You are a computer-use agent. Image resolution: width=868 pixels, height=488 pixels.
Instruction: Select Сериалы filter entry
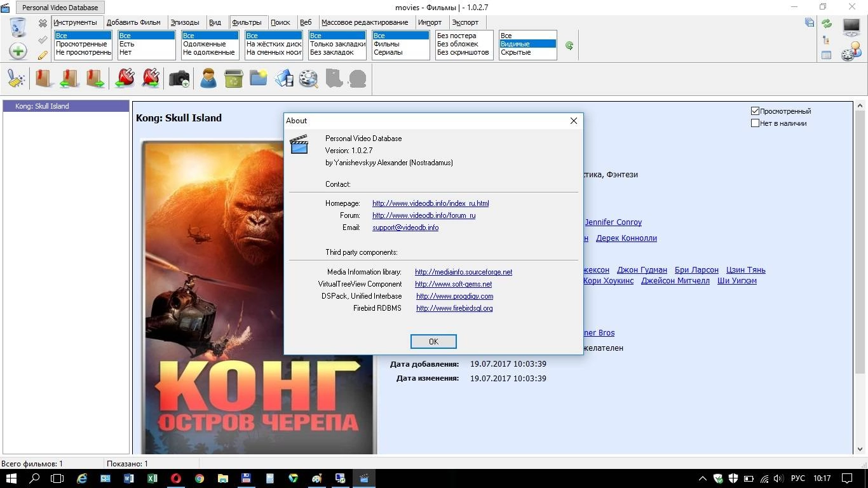[x=400, y=52]
